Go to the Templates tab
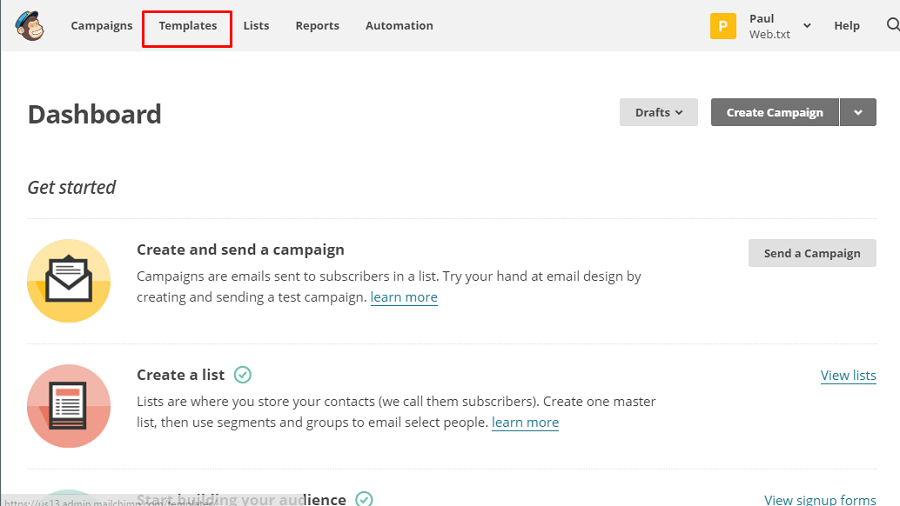This screenshot has height=506, width=900. point(188,26)
